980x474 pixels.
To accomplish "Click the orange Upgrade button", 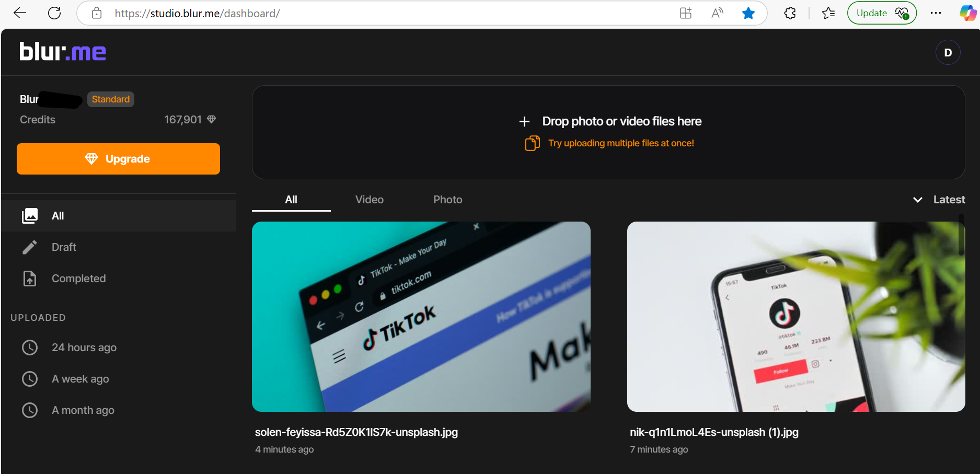I will pyautogui.click(x=118, y=159).
